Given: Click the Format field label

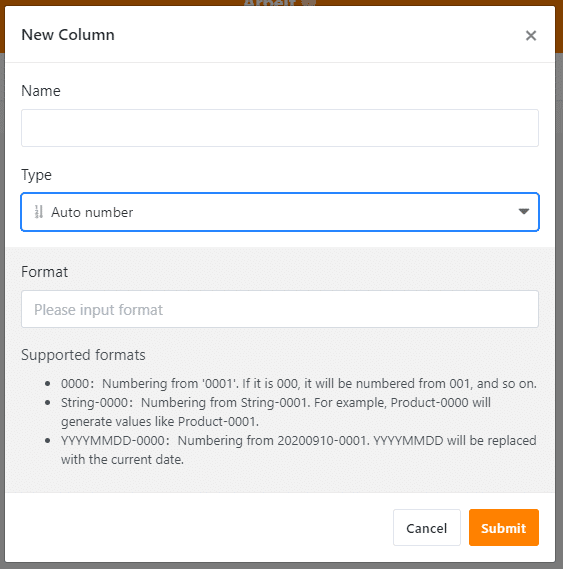Looking at the screenshot, I should point(44,272).
